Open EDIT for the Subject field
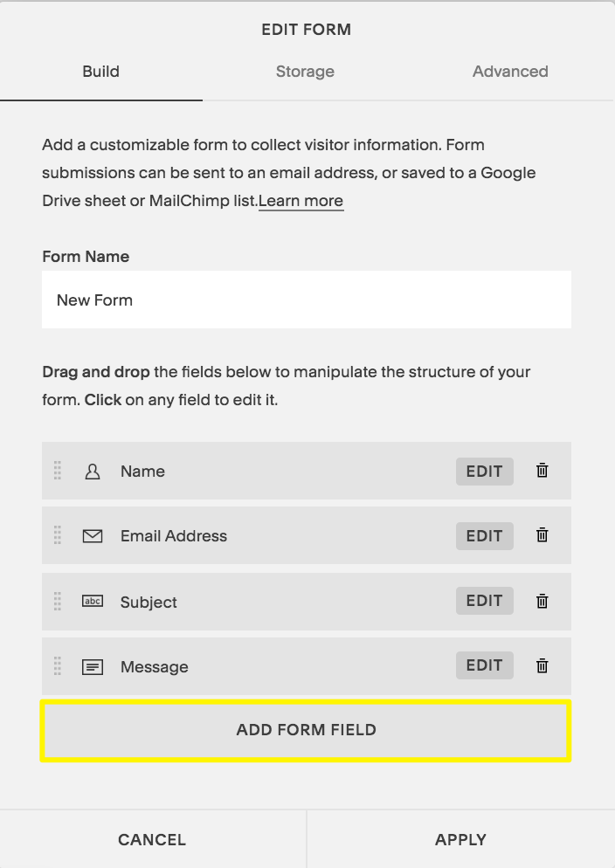Viewport: 615px width, 868px height. pos(484,601)
